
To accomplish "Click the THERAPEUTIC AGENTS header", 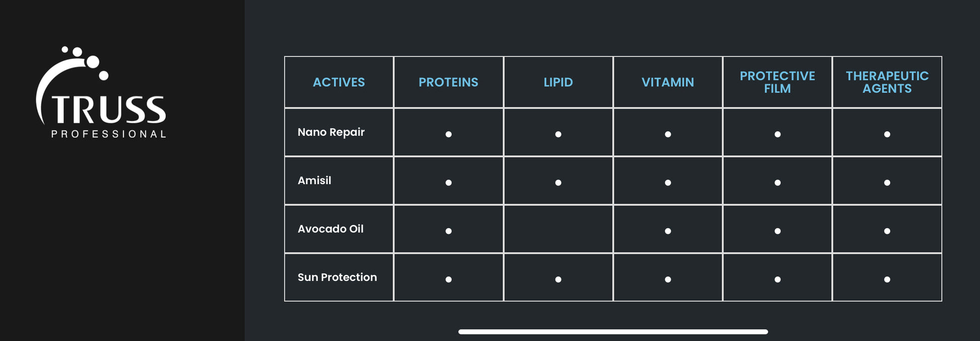I will point(887,82).
